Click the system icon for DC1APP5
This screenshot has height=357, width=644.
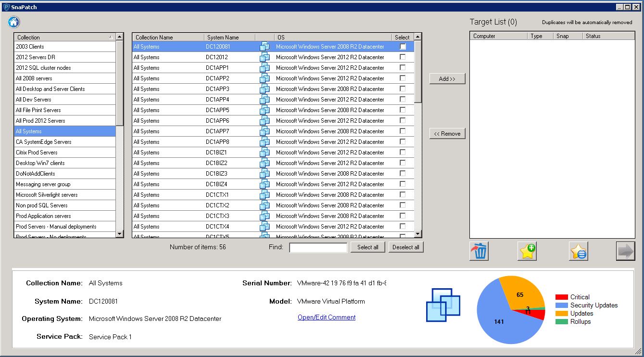click(265, 110)
